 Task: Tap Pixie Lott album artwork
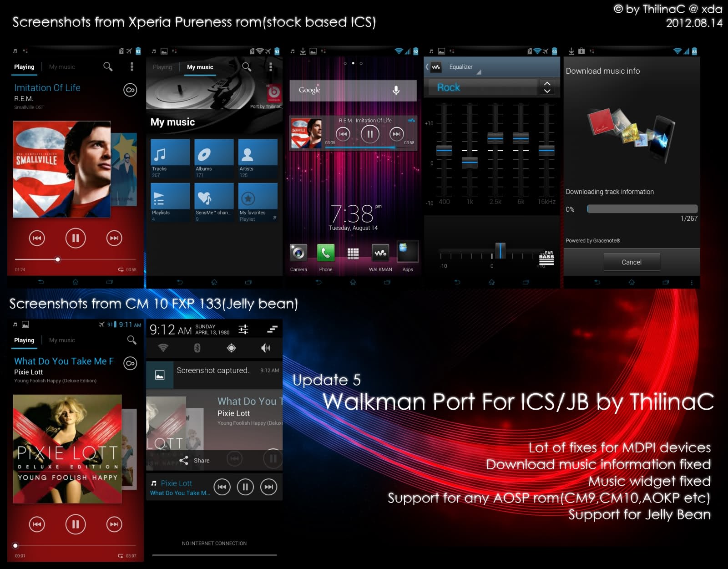click(x=67, y=449)
